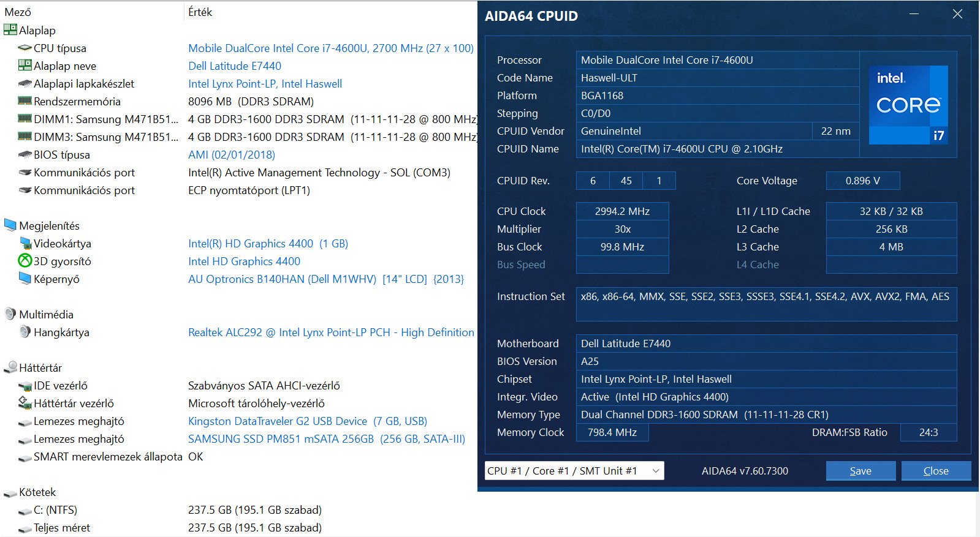The width and height of the screenshot is (980, 537).
Task: Click the Alaplap motherboard category icon
Action: tap(10, 29)
